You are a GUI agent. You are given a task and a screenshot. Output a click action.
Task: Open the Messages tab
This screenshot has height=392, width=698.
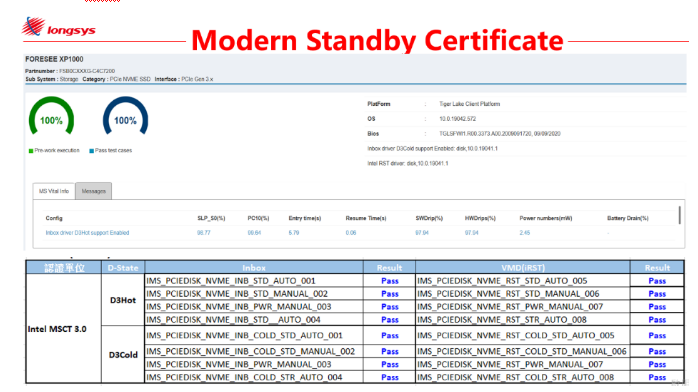(93, 191)
